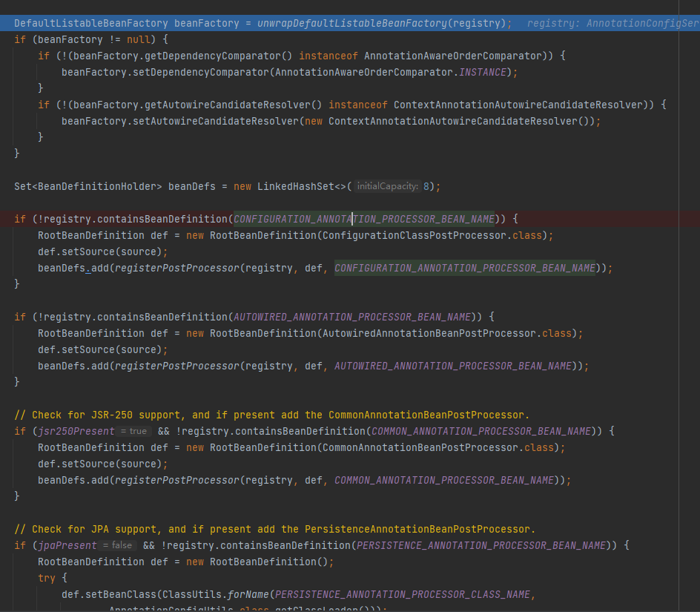Click the '= false' inline value hint
The width and height of the screenshot is (700, 612).
[118, 545]
